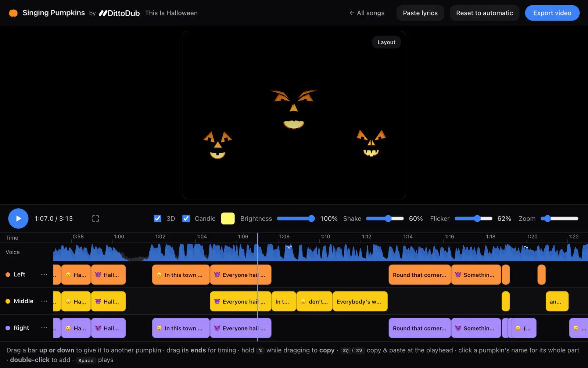Open the Middle pumpkin options menu
This screenshot has height=368, width=588.
[44, 301]
